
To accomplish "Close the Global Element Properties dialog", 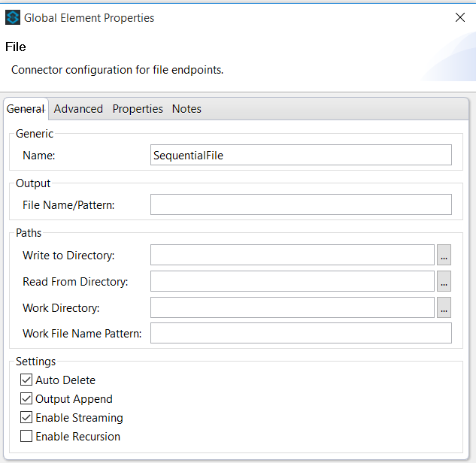I will coord(460,17).
